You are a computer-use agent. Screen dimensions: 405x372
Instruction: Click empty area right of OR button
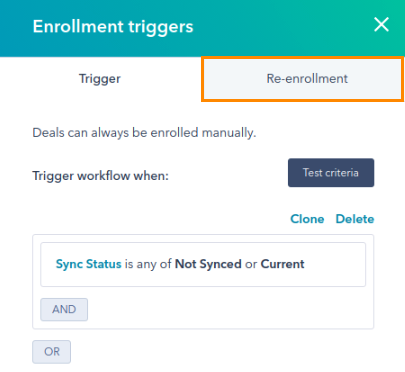click(x=220, y=352)
